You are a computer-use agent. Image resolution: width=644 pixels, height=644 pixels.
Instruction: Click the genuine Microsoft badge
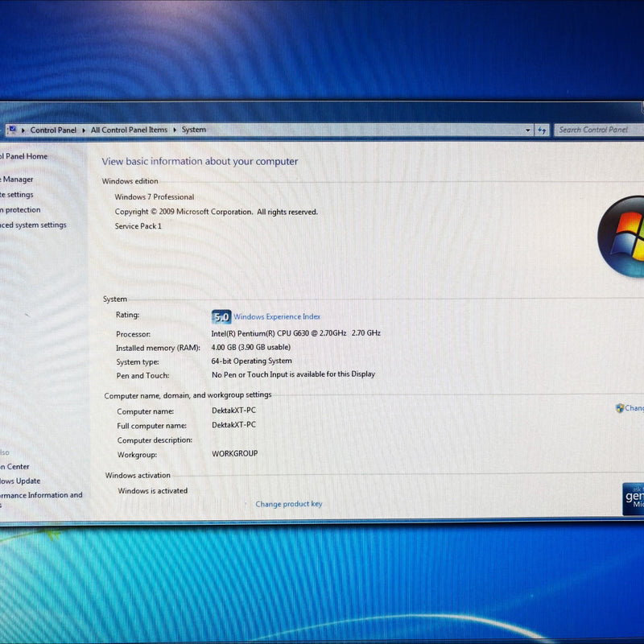(633, 498)
